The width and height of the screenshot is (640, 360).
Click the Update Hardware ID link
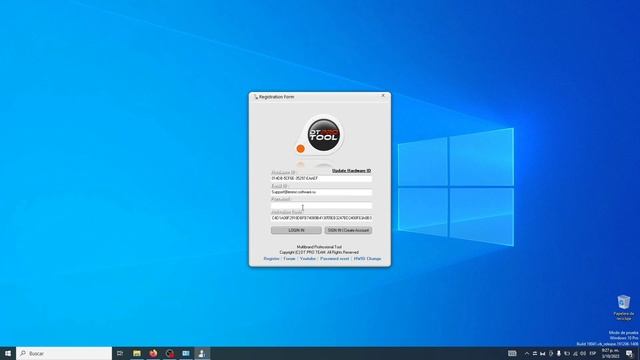pyautogui.click(x=351, y=171)
